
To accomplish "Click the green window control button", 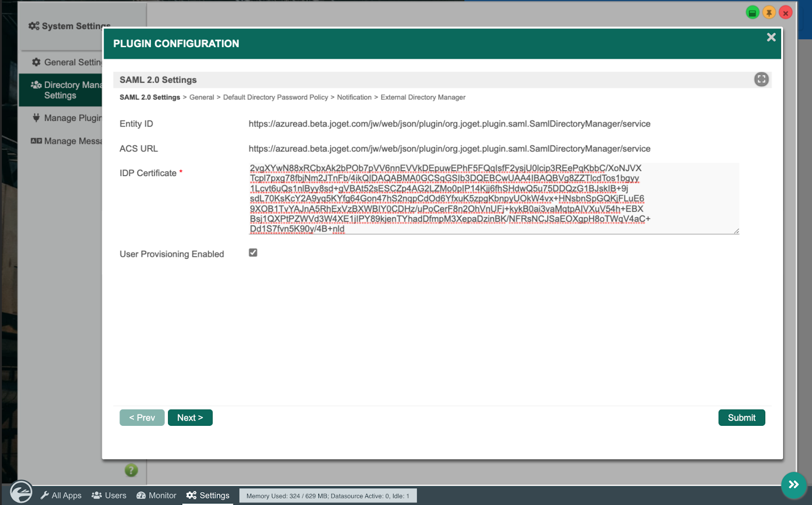I will [752, 13].
